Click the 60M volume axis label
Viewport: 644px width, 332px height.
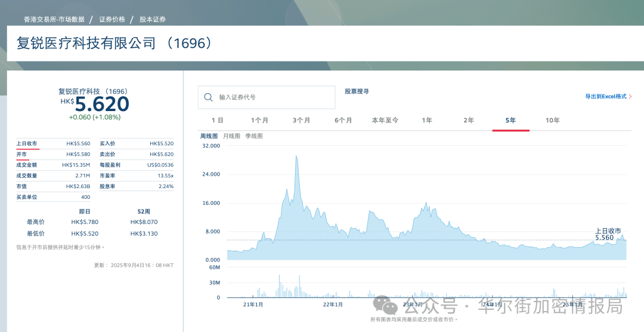click(215, 268)
